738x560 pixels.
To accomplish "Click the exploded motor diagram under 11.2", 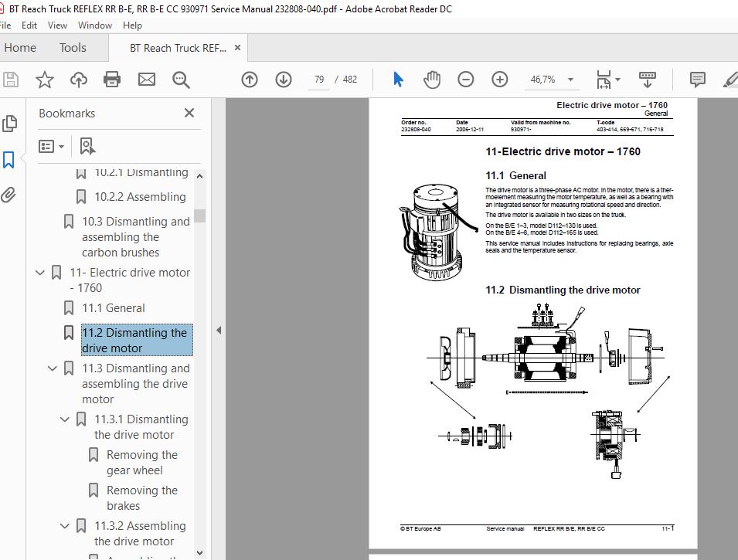I will (549, 391).
